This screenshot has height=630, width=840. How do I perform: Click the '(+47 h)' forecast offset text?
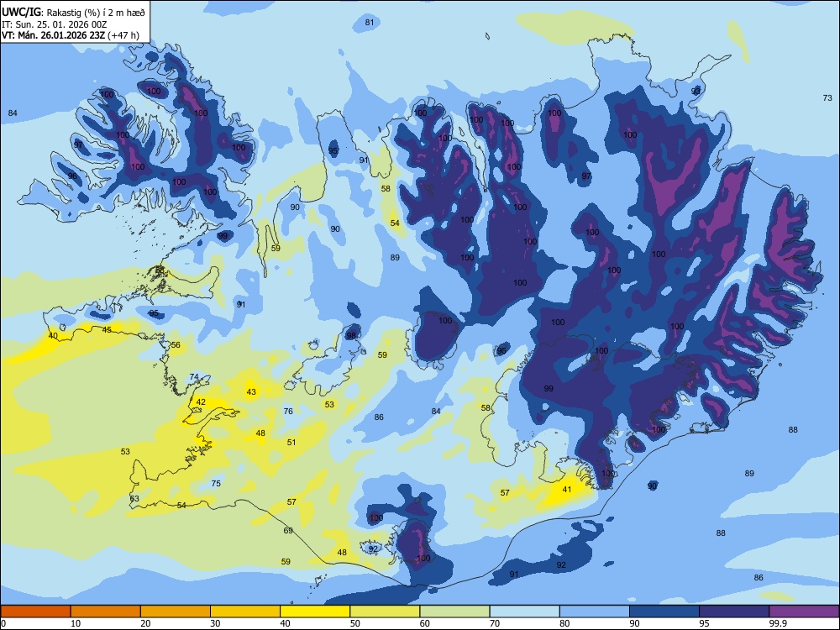[123, 35]
